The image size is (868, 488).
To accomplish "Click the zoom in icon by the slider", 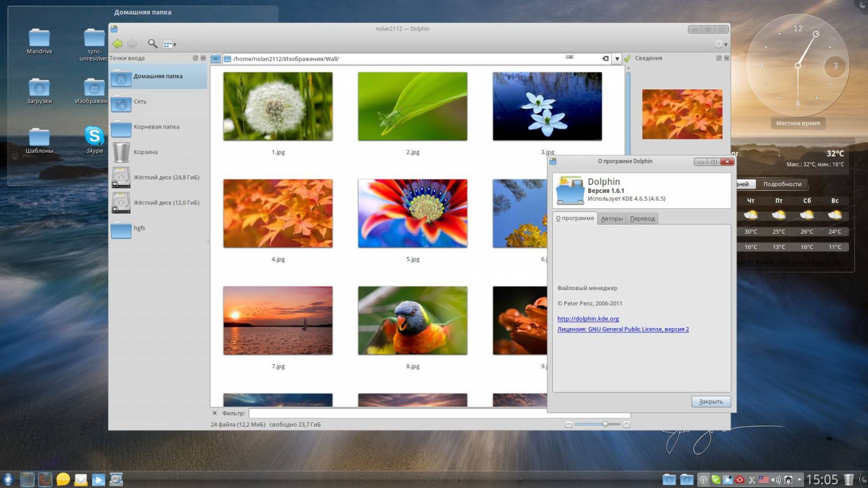I will tap(626, 425).
